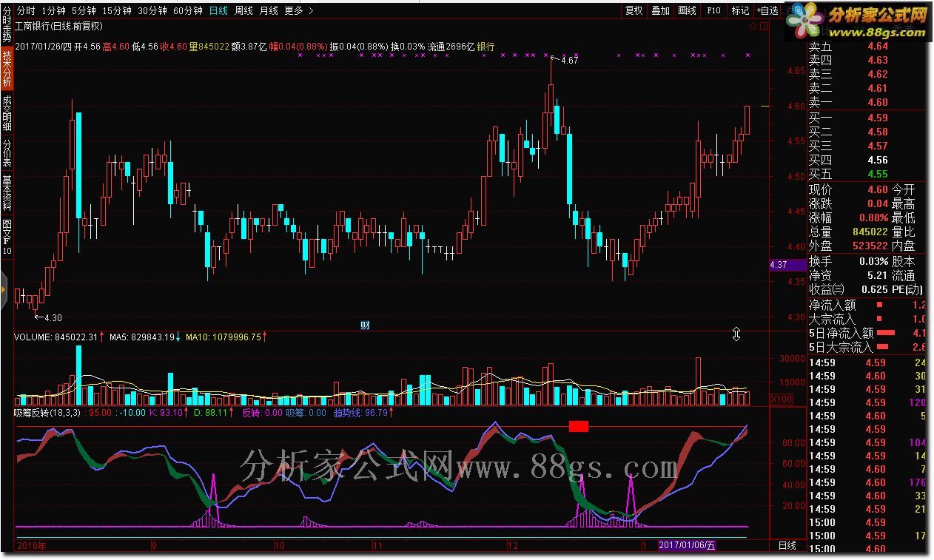Click the diamond icon at the chart corner
Viewport: 934px width, 560px height.
(753, 26)
